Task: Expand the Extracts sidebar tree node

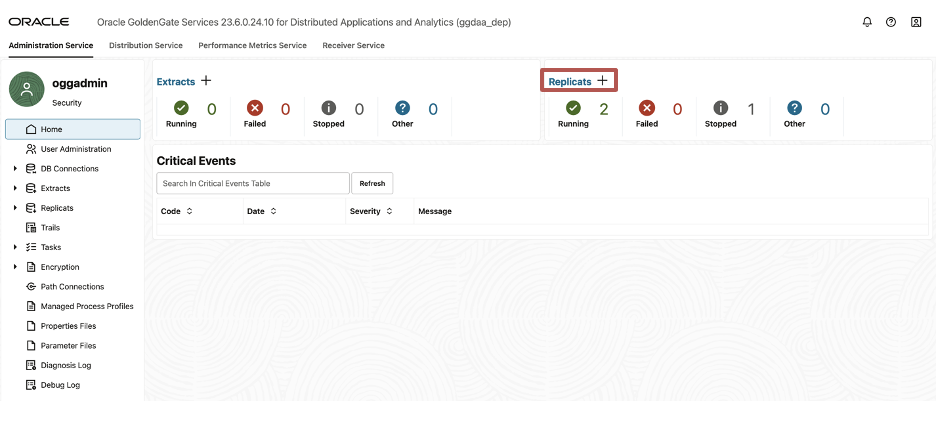Action: (x=16, y=188)
